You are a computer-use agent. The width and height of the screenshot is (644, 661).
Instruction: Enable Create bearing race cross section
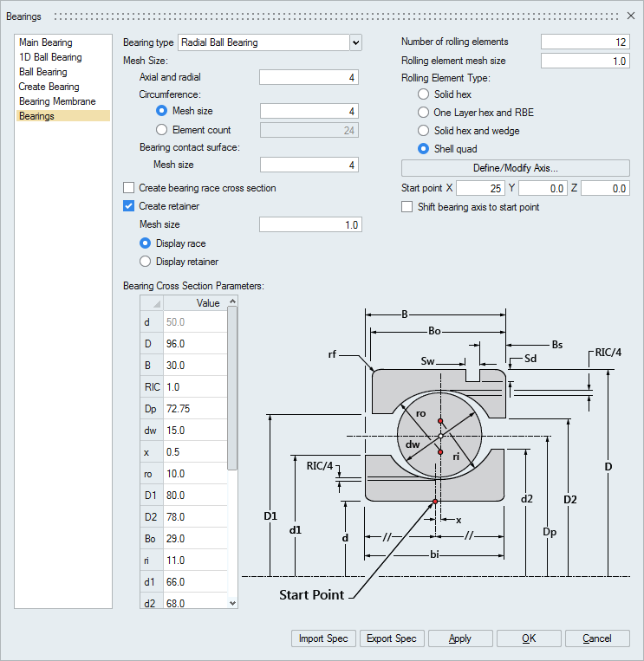129,188
